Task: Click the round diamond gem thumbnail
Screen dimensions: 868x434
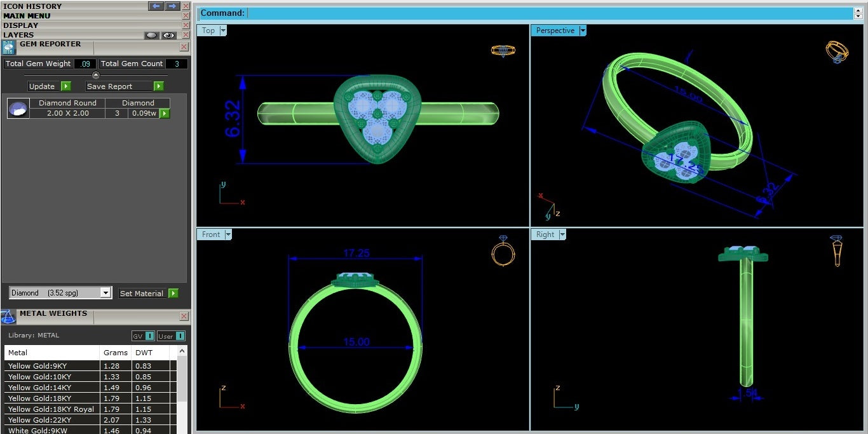Action: (x=18, y=109)
